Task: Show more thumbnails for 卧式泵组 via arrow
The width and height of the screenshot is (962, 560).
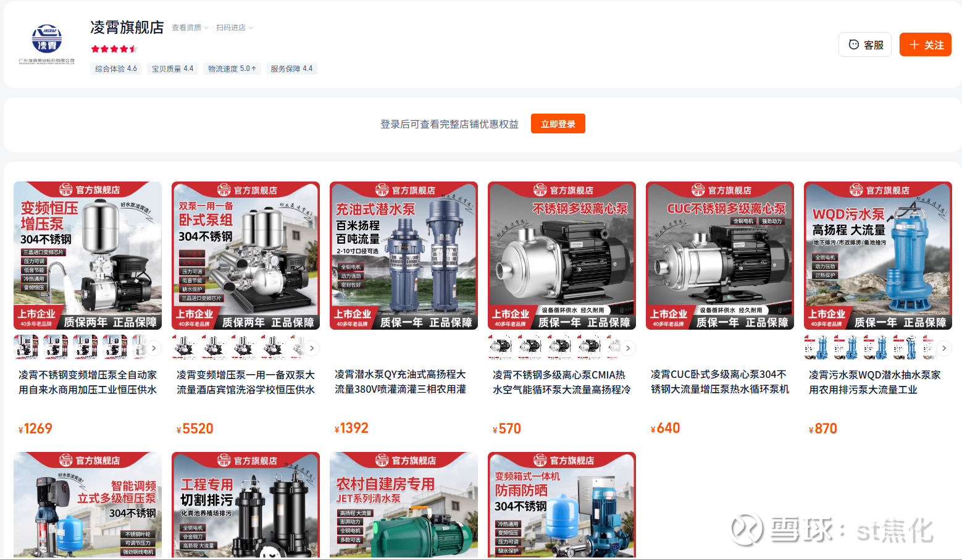Action: click(x=312, y=348)
